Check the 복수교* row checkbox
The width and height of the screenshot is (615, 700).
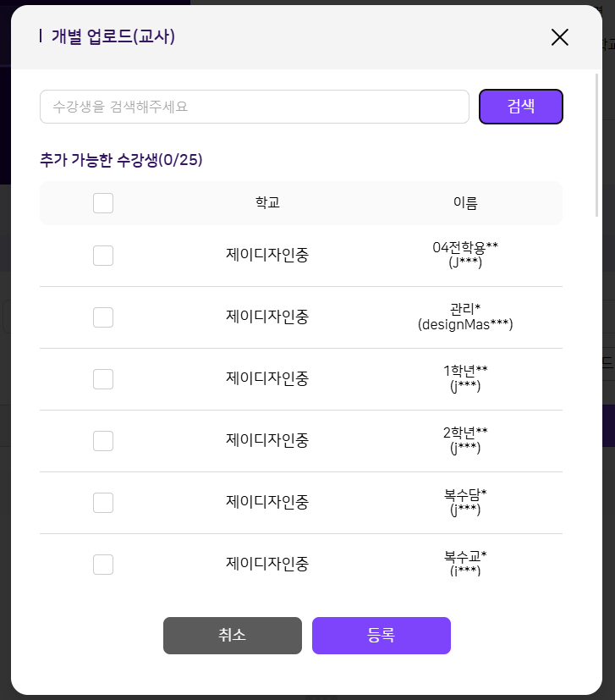[103, 565]
